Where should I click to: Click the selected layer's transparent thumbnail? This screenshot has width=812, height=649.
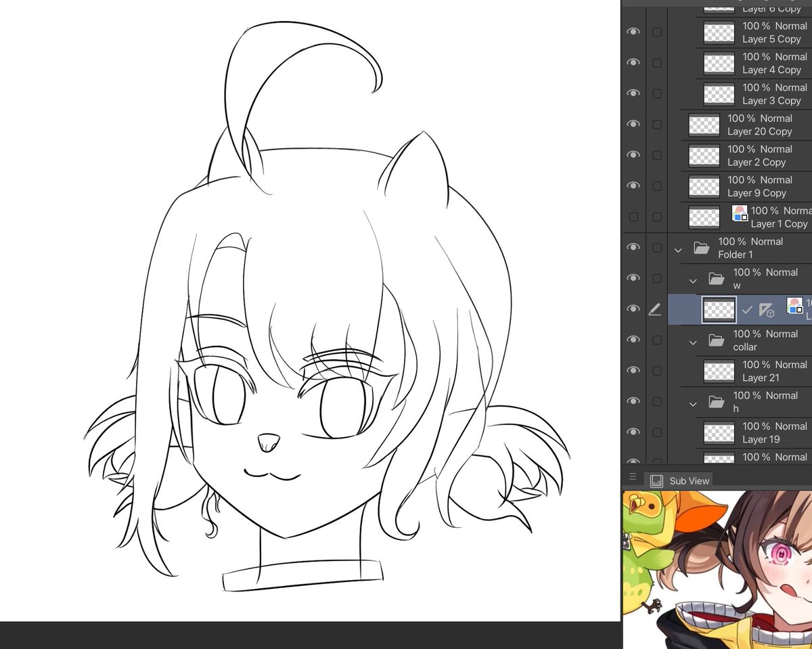click(x=719, y=309)
